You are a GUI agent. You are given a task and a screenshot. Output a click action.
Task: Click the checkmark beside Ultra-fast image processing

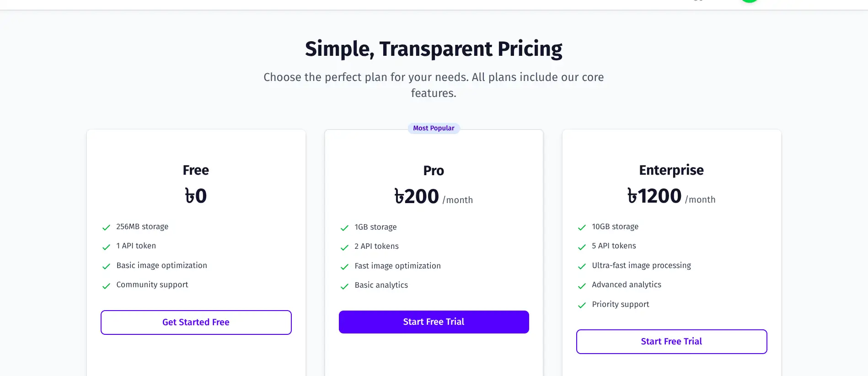tap(582, 266)
